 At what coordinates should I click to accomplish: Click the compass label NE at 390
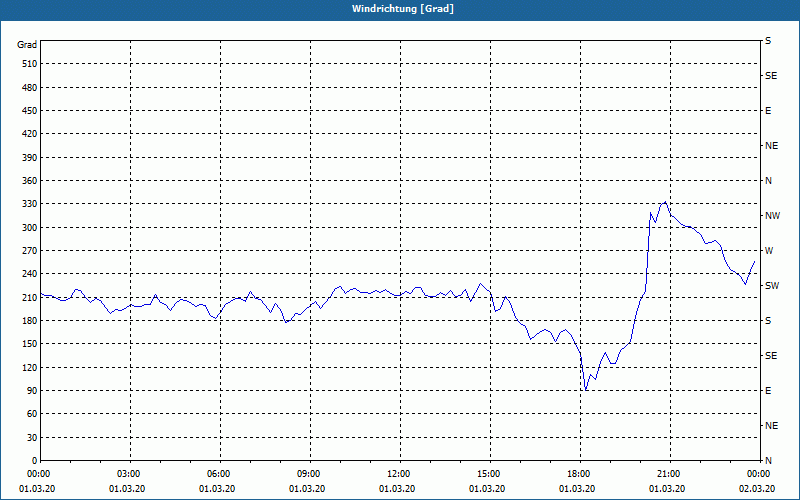[x=771, y=146]
